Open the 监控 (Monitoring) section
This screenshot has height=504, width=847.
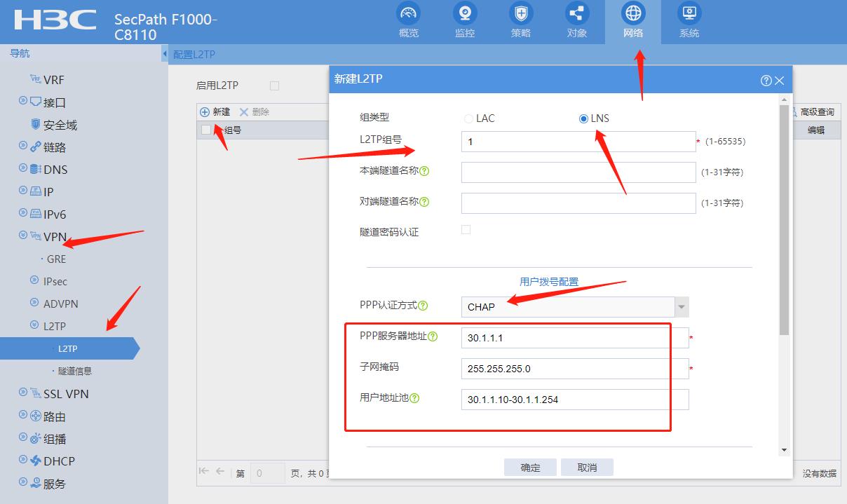pyautogui.click(x=464, y=21)
